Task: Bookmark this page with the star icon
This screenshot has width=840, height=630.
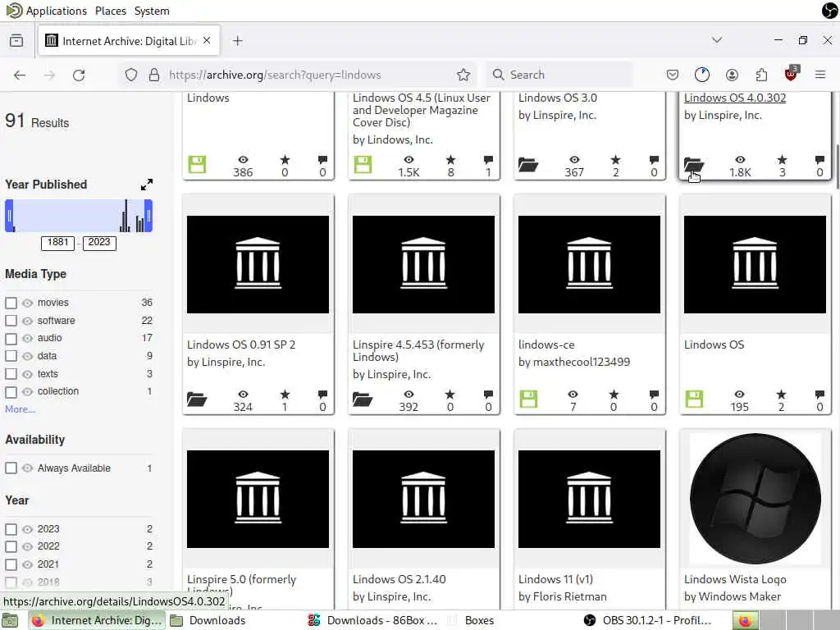Action: pyautogui.click(x=463, y=75)
